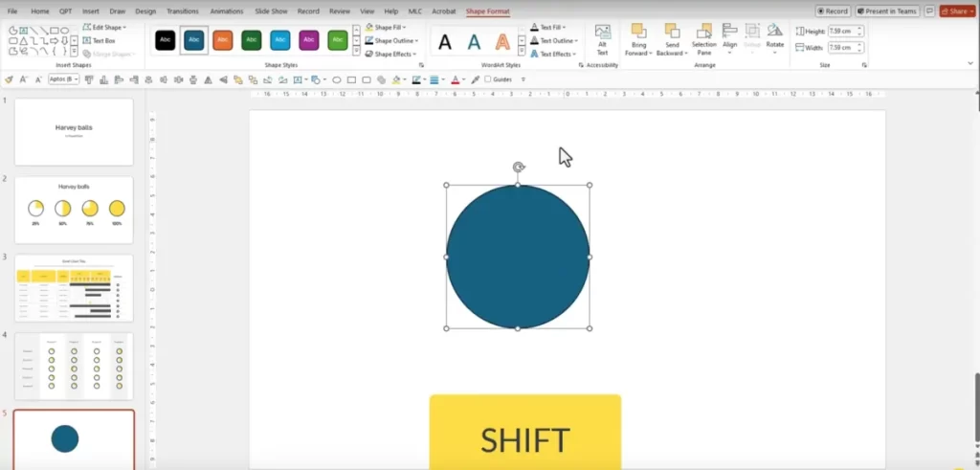
Task: Select the rounded rectangle in quick toolbar
Action: tap(367, 79)
